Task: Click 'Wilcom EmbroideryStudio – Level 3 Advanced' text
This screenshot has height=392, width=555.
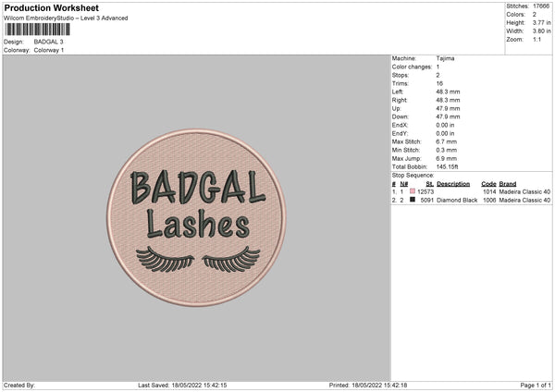Action: [66, 18]
